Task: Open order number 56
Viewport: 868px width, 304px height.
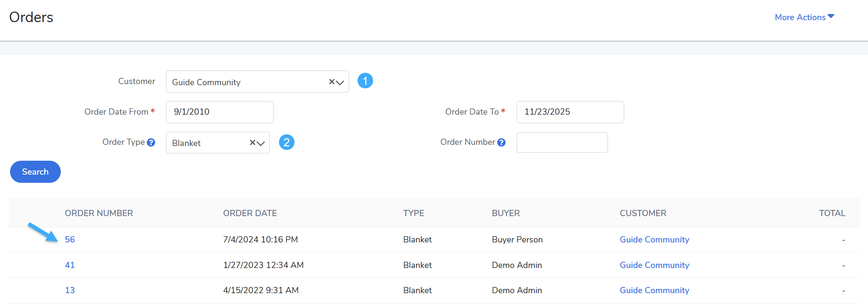Action: click(70, 239)
